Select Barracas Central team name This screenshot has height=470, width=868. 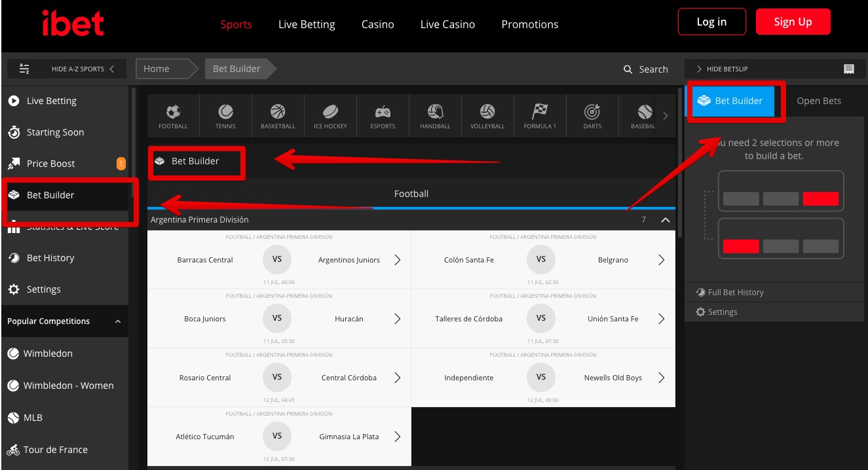pyautogui.click(x=205, y=260)
